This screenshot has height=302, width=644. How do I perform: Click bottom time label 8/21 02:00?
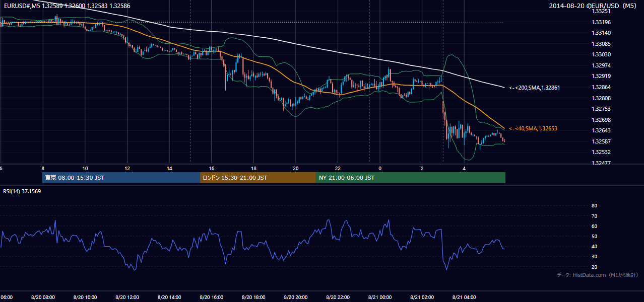click(x=422, y=297)
